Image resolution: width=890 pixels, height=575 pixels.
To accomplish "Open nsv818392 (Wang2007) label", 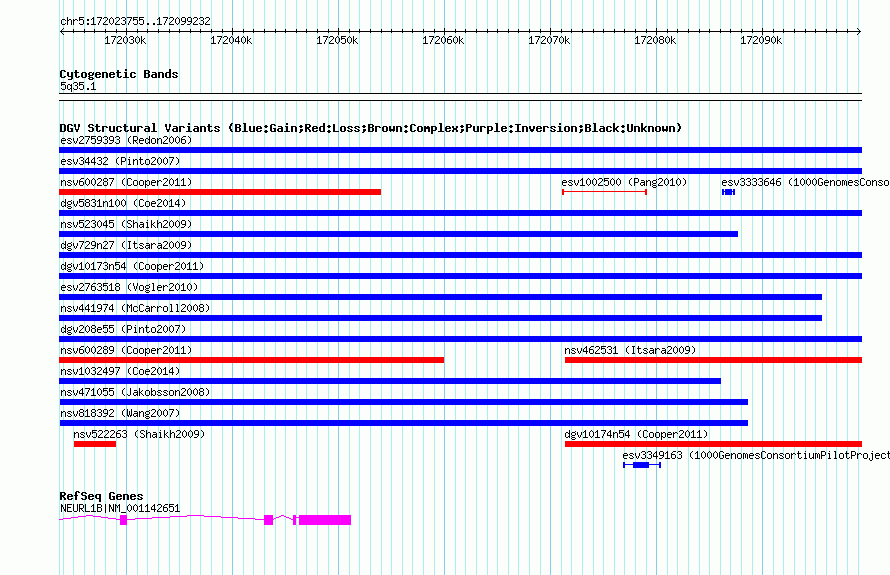I will tap(120, 413).
